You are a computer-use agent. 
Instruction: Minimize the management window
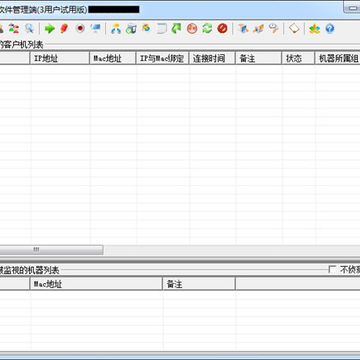pyautogui.click(x=352, y=7)
